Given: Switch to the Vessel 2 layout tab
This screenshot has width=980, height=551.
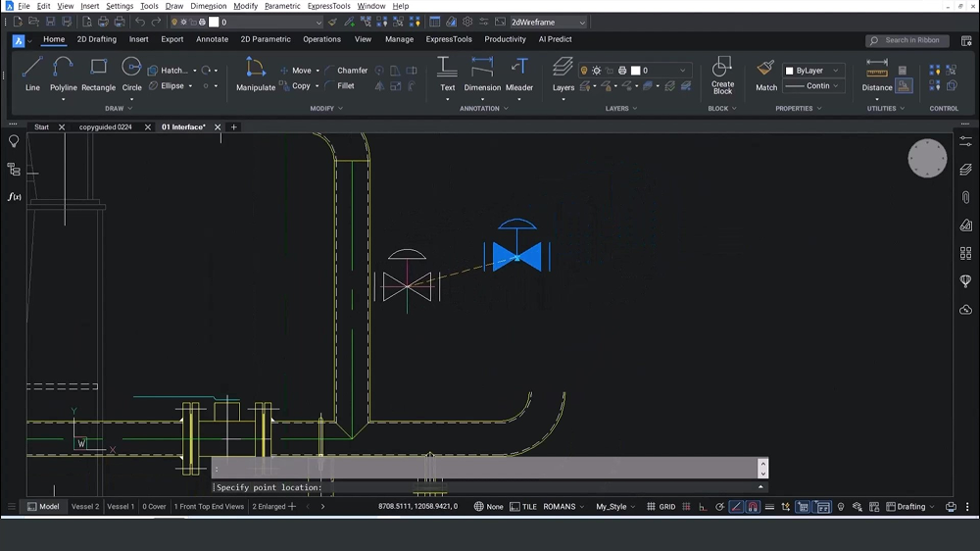Looking at the screenshot, I should pos(85,507).
